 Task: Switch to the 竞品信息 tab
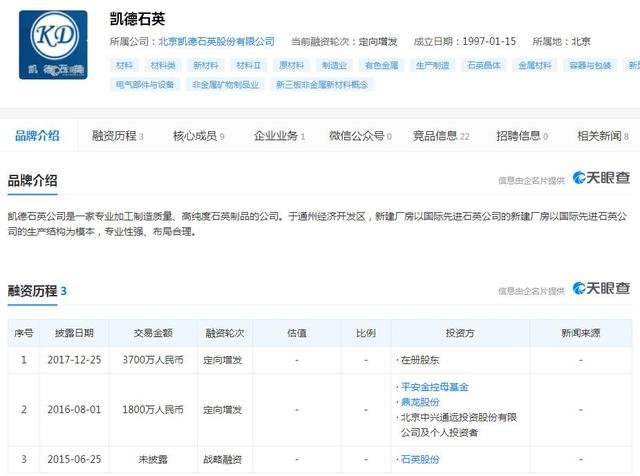[441, 136]
